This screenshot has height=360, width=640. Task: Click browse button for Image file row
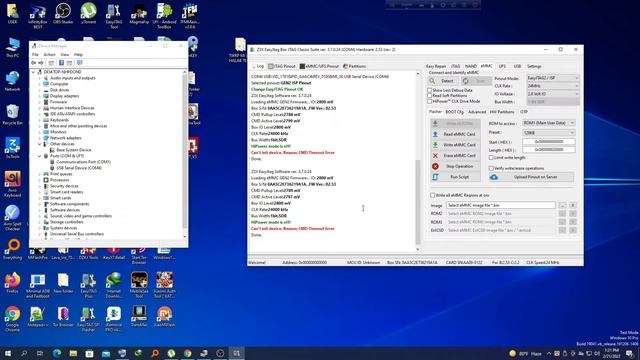(562, 205)
